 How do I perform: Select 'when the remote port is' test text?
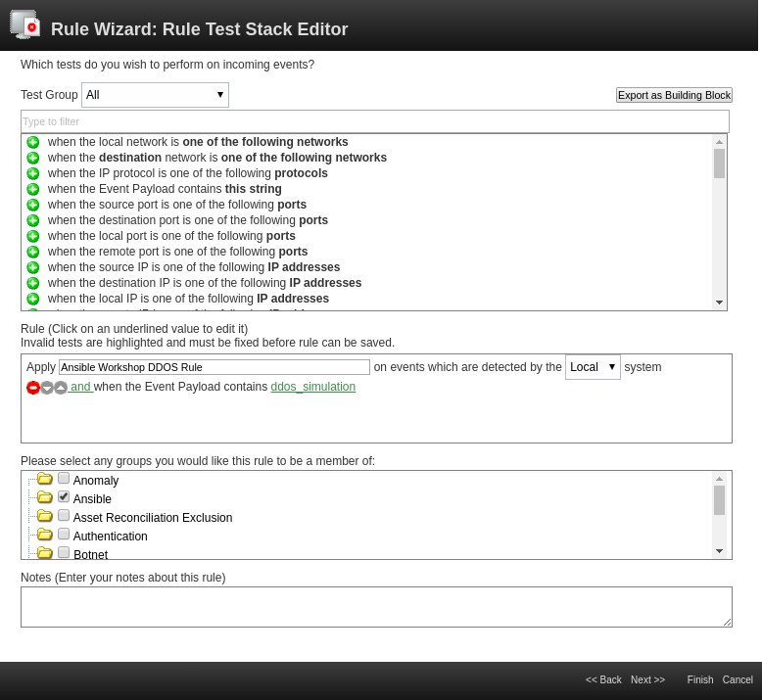tap(177, 252)
